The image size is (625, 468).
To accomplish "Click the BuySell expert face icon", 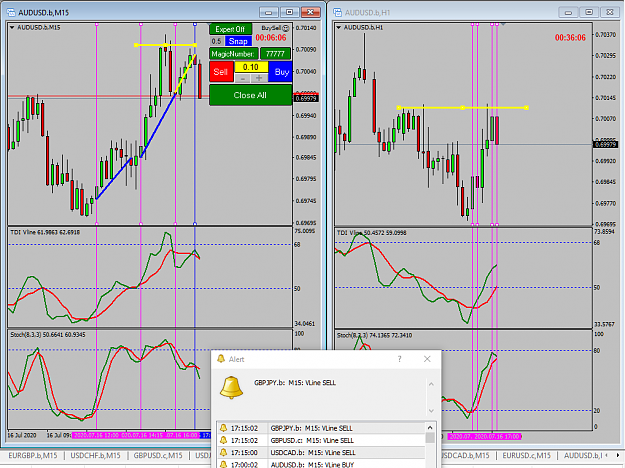I will click(285, 28).
